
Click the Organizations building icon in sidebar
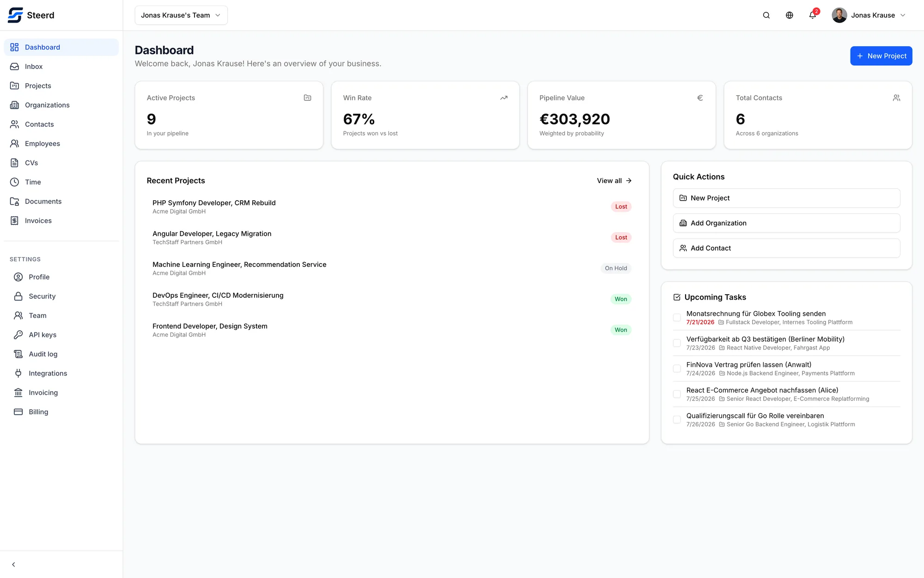15,105
